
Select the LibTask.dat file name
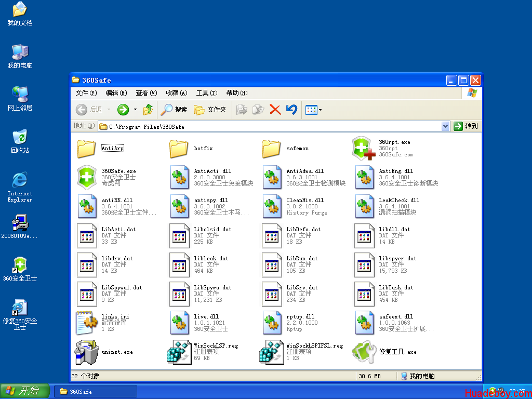(396, 288)
